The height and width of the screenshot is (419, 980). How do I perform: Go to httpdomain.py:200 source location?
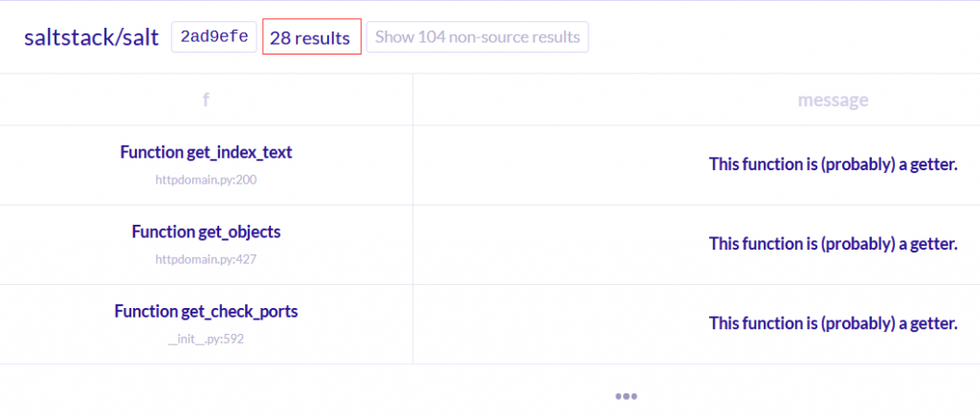pos(206,179)
